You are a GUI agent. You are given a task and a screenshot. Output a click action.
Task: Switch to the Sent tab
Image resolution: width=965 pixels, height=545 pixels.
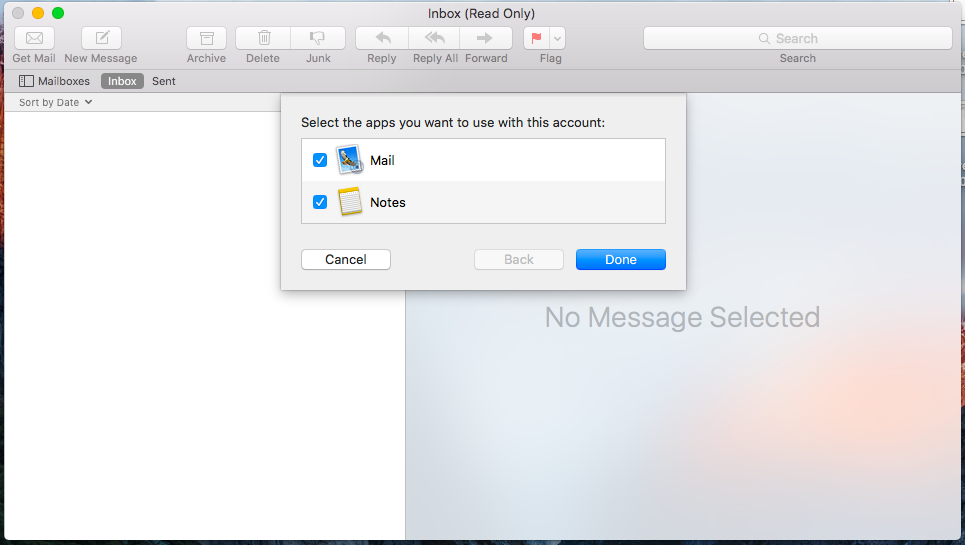[164, 81]
